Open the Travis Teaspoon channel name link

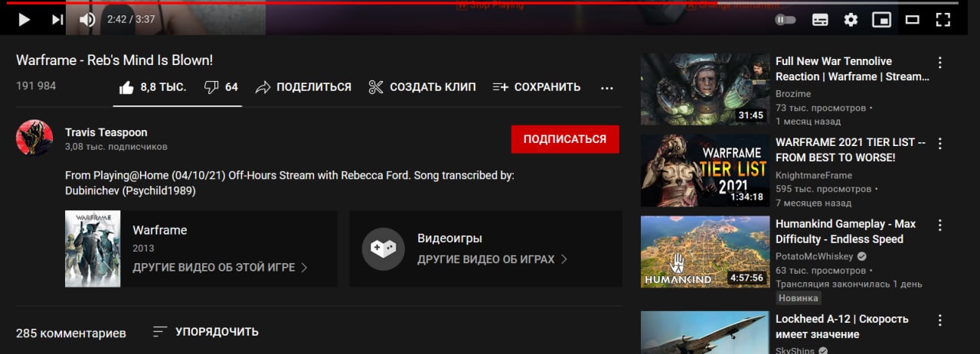tap(106, 132)
